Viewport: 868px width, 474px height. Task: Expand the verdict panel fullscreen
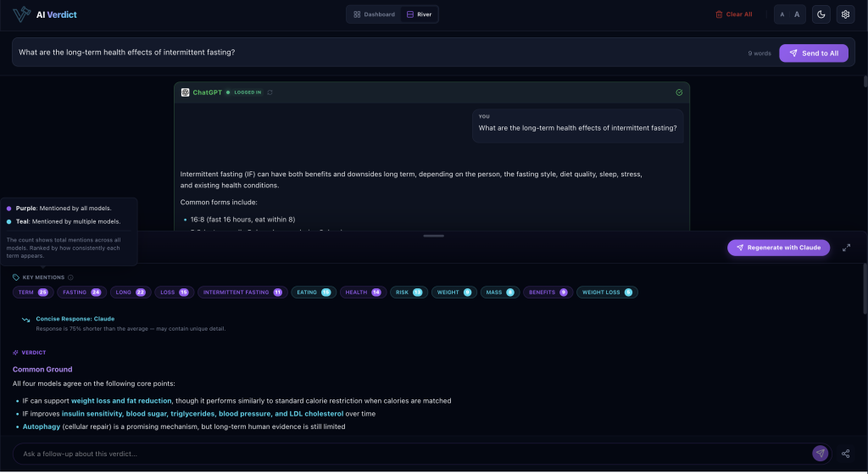(846, 248)
